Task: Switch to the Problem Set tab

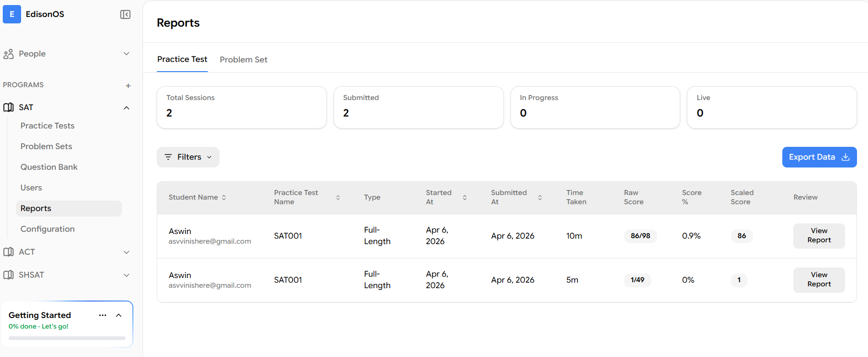Action: click(x=243, y=60)
